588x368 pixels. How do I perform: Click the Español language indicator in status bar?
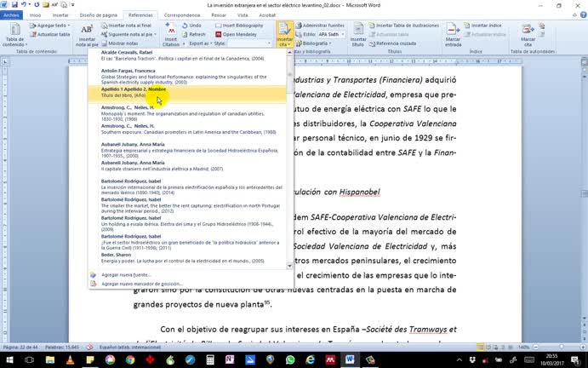(x=130, y=348)
